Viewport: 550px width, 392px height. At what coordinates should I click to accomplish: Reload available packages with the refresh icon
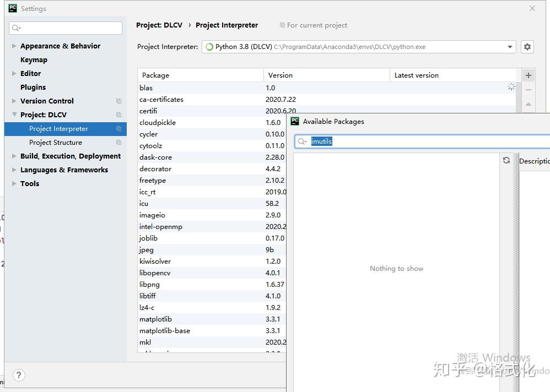506,160
